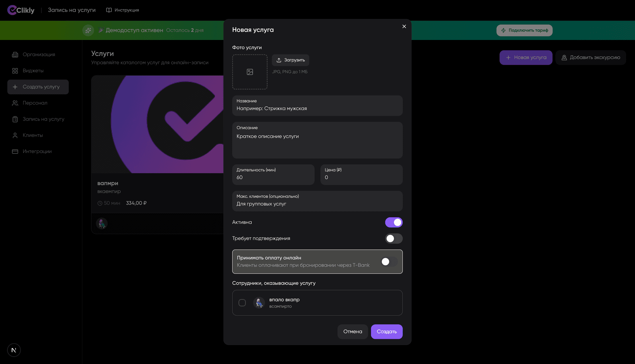Click the впало вкапр employee avatar
Screen dimensions: 635x364
(x=259, y=303)
